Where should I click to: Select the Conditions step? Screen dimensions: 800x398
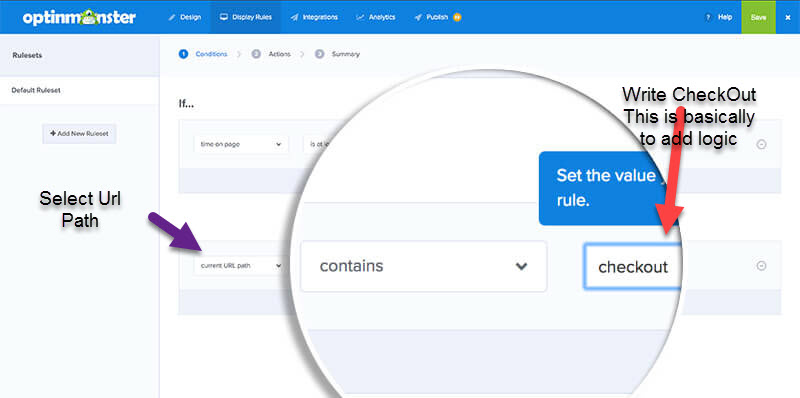pyautogui.click(x=203, y=54)
